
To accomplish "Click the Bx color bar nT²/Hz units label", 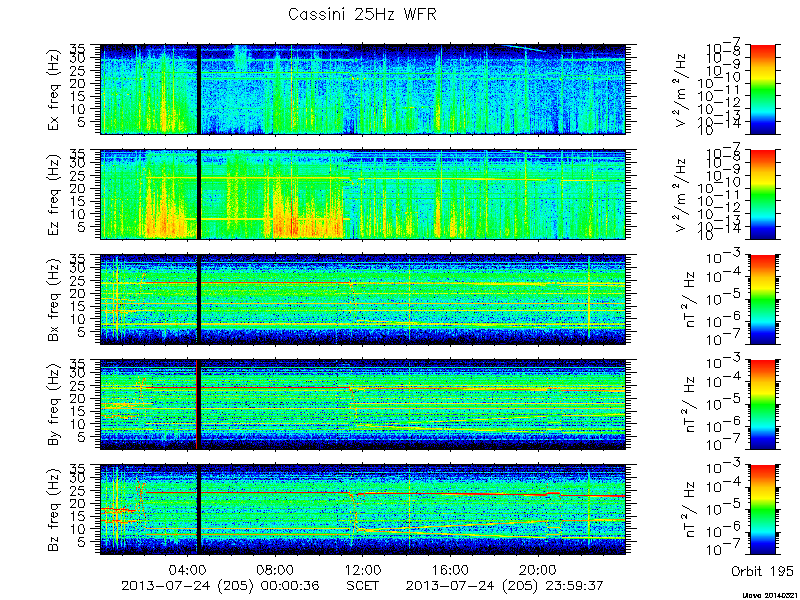I will tap(689, 300).
